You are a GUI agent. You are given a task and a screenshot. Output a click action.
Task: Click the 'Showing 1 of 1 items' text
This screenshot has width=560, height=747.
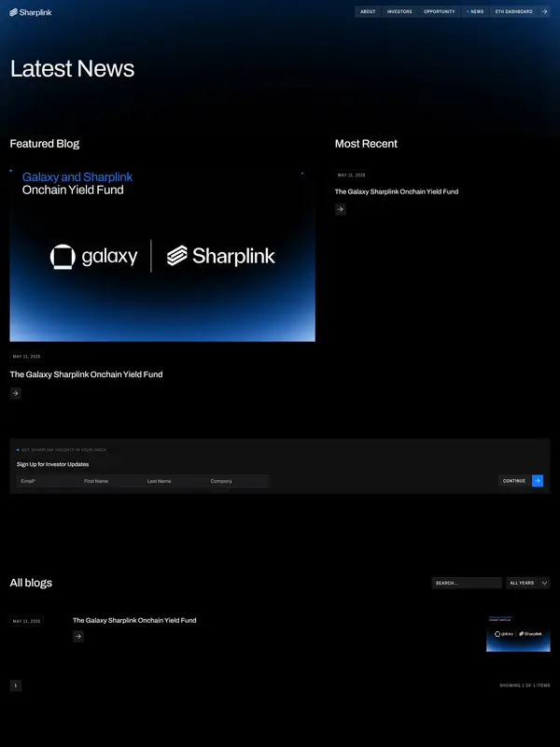click(525, 685)
